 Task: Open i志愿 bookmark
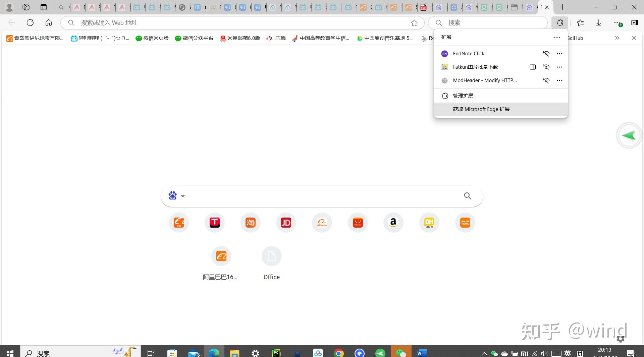tap(276, 38)
